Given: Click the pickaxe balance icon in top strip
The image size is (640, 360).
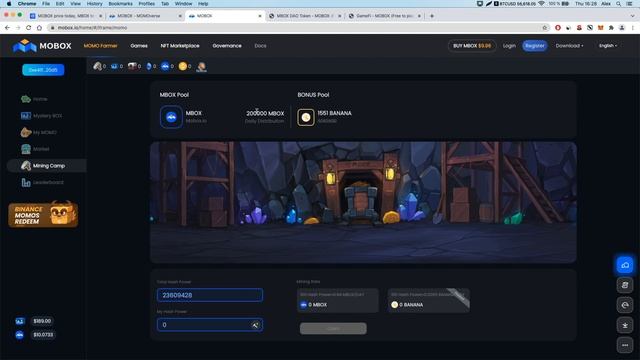Looking at the screenshot, I should click(x=97, y=66).
